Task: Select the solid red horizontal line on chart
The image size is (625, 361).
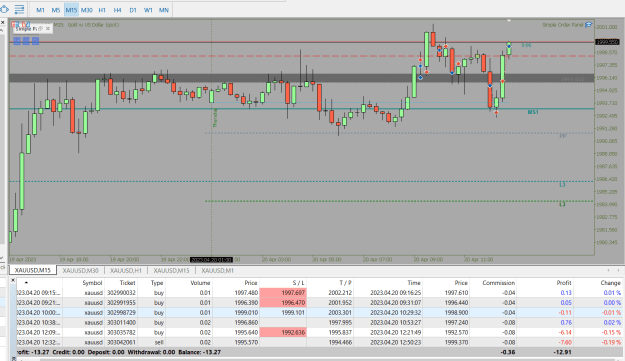Action: [x=302, y=42]
